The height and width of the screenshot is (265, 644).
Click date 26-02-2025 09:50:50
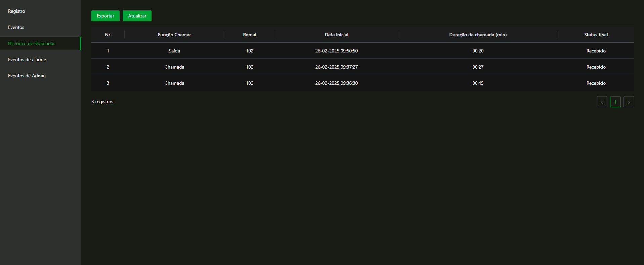(x=337, y=51)
